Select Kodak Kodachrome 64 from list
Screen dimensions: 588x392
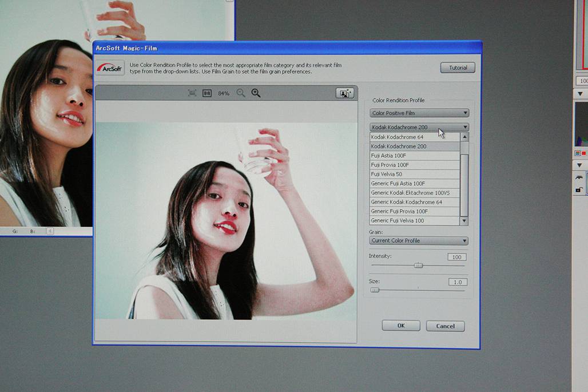coord(415,137)
